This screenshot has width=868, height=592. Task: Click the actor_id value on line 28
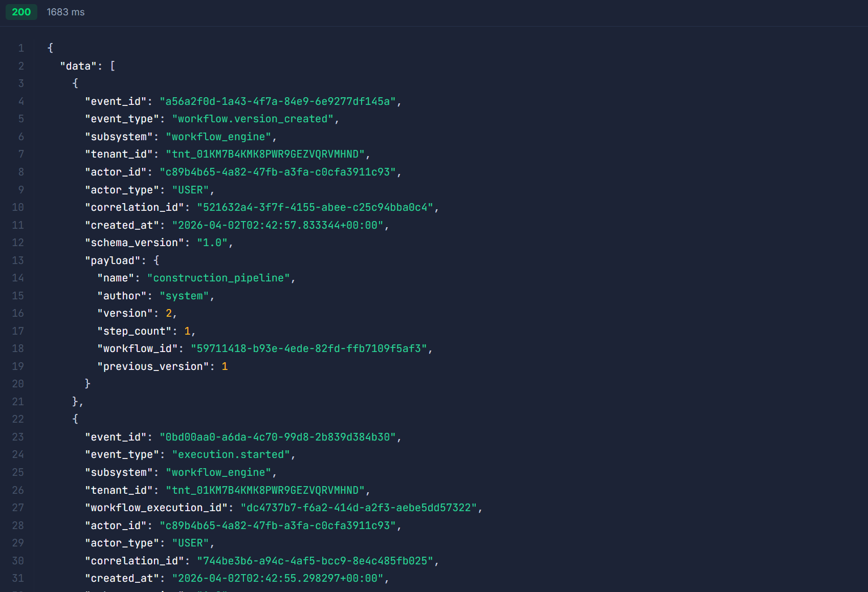click(x=278, y=525)
